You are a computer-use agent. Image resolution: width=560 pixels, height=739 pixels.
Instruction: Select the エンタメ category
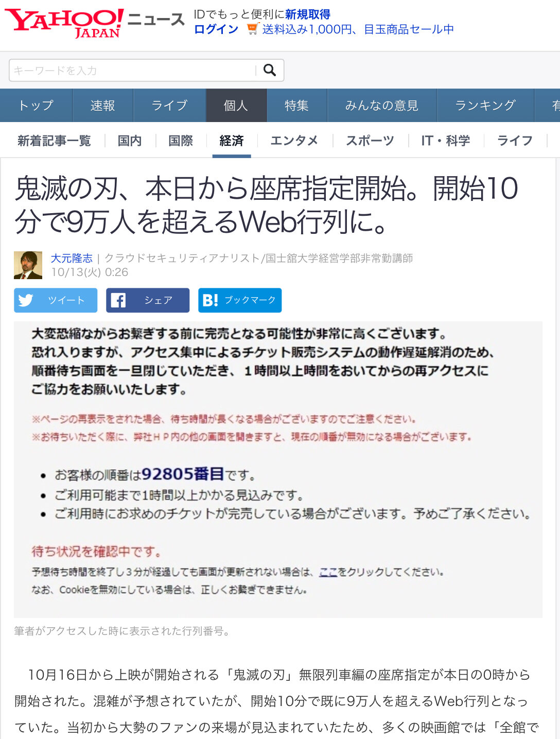(x=294, y=141)
